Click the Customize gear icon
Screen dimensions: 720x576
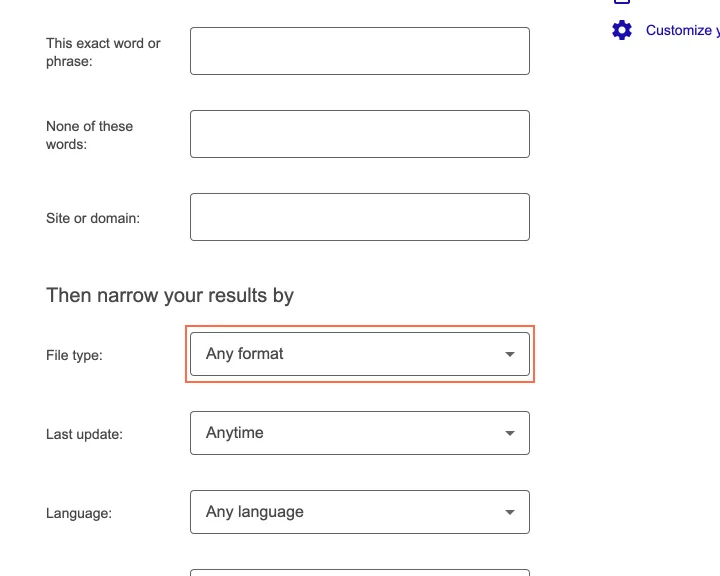tap(622, 30)
